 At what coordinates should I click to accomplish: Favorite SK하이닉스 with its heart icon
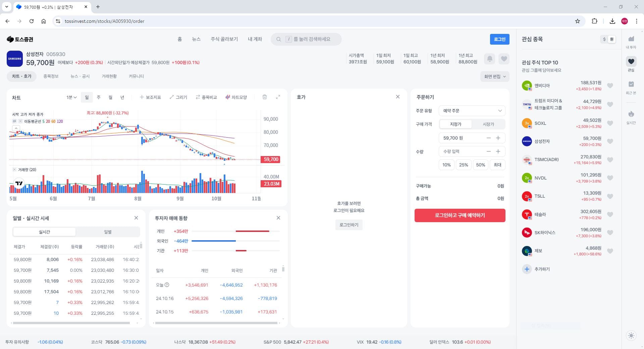point(610,233)
